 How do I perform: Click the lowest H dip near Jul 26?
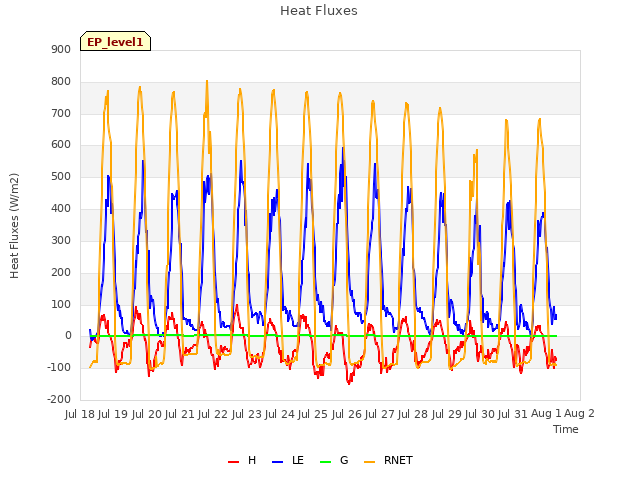tap(349, 383)
